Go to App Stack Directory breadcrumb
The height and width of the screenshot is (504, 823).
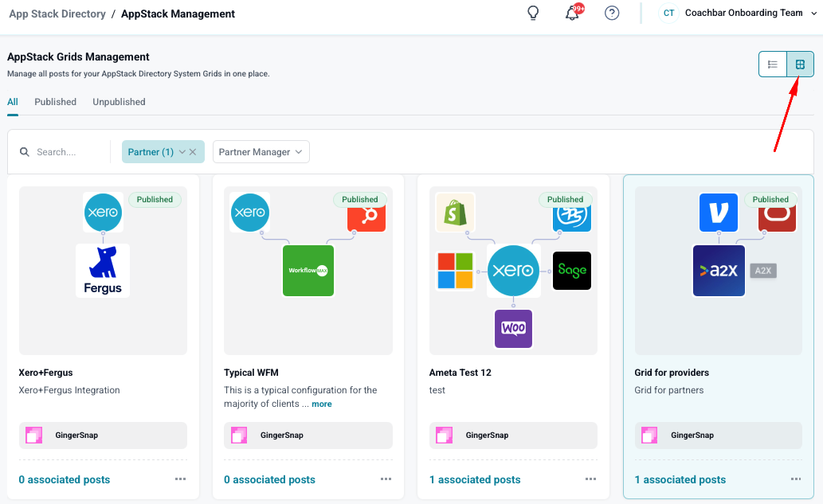[57, 14]
